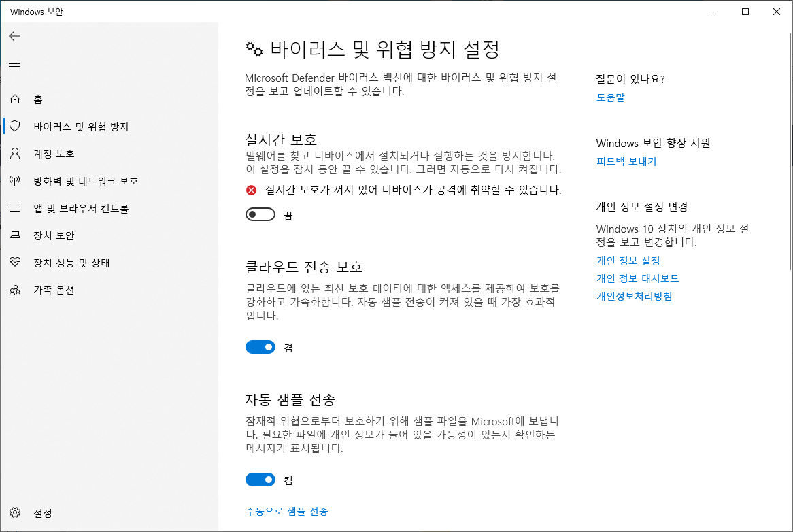Viewport: 793px width, 532px height.
Task: Click the 바이러스 및 위협 방지 설정 title
Action: click(x=384, y=49)
